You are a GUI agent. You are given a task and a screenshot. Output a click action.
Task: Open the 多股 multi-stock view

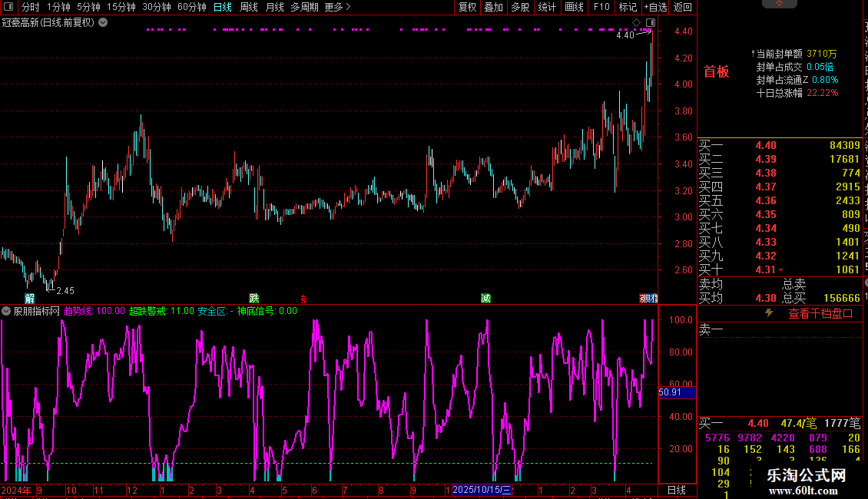tap(520, 7)
